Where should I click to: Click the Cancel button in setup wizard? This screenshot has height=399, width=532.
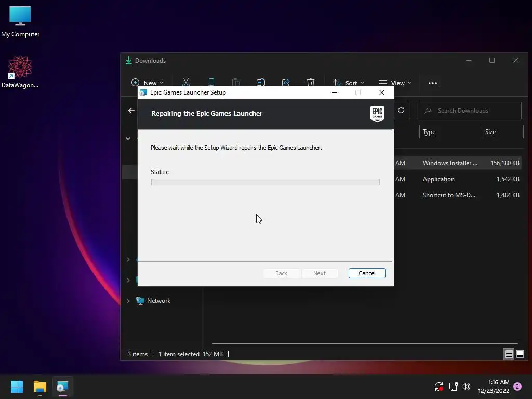pos(367,273)
